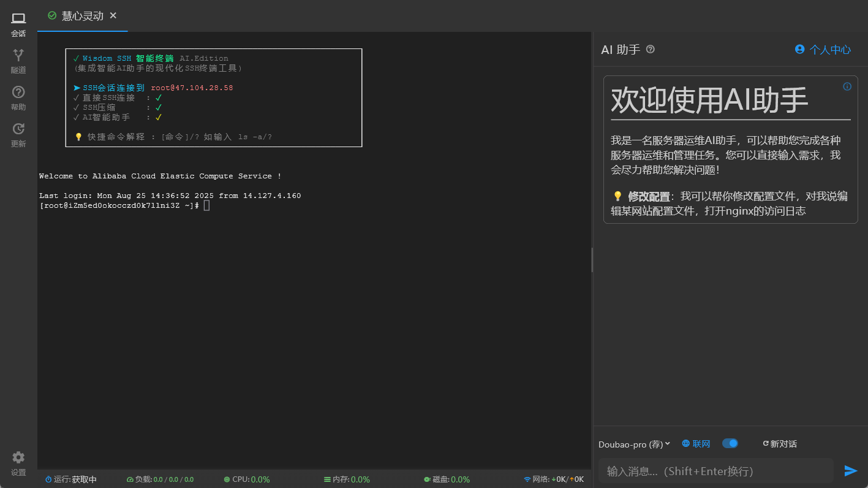Click the 运行 uptime clock status icon

[x=48, y=479]
